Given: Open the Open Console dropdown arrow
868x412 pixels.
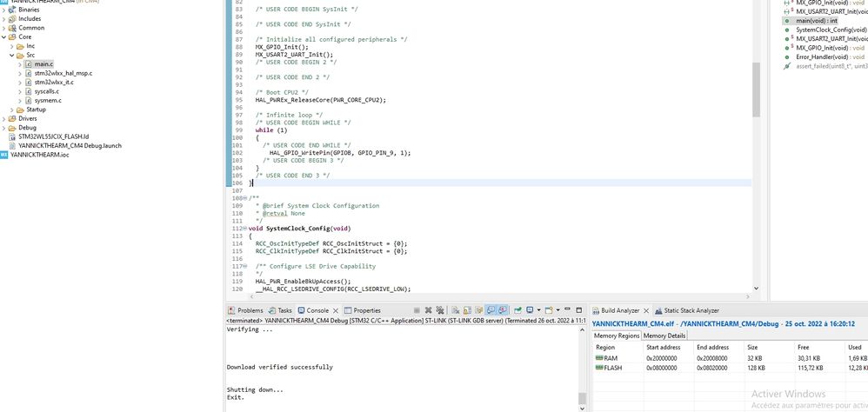Looking at the screenshot, I should click(558, 310).
